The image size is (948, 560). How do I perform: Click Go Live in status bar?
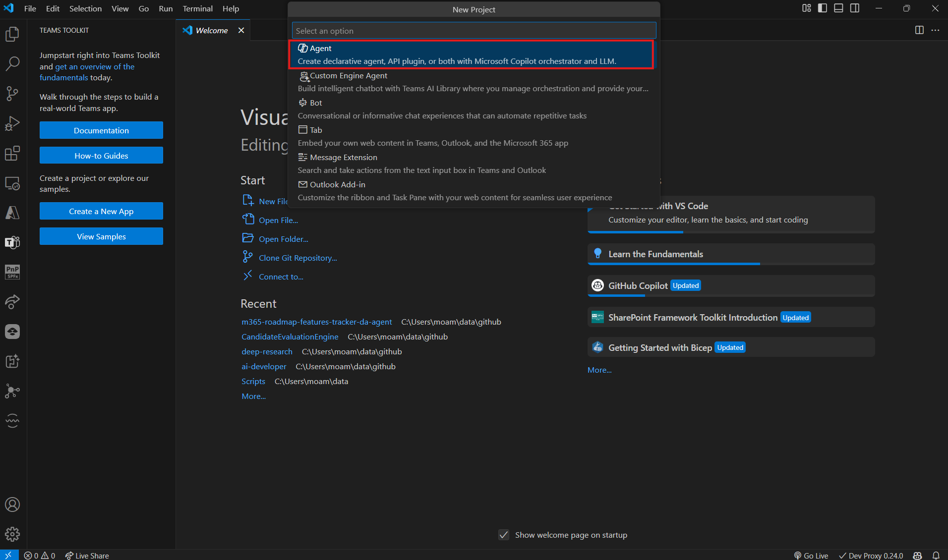pos(811,556)
